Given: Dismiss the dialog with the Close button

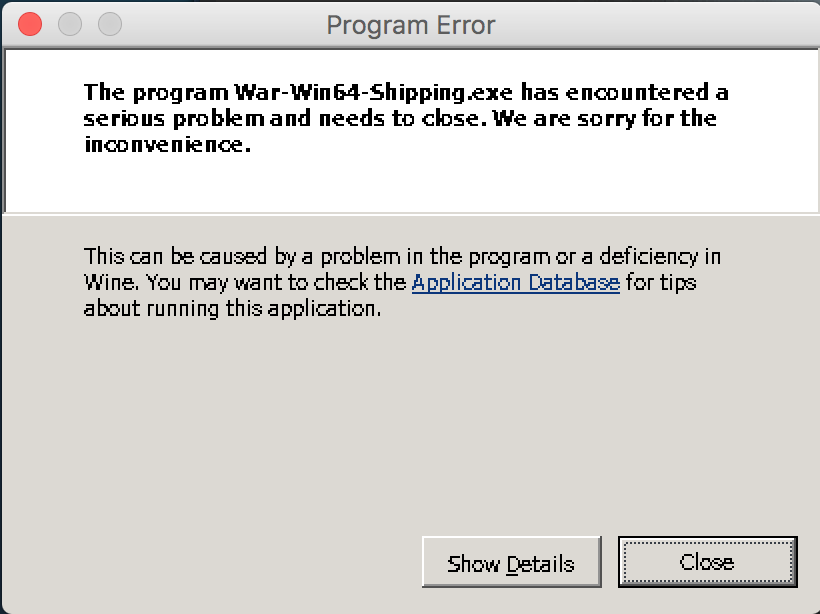Looking at the screenshot, I should click(x=708, y=562).
